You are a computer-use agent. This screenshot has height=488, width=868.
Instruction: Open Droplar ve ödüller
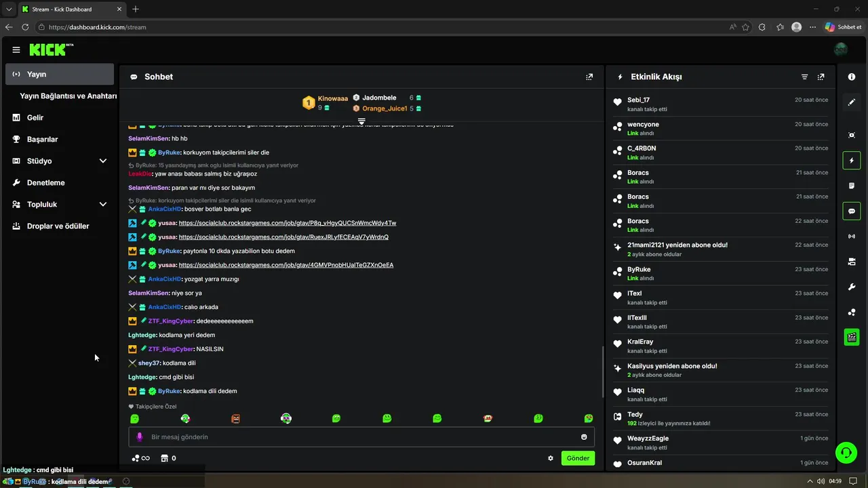pos(60,226)
